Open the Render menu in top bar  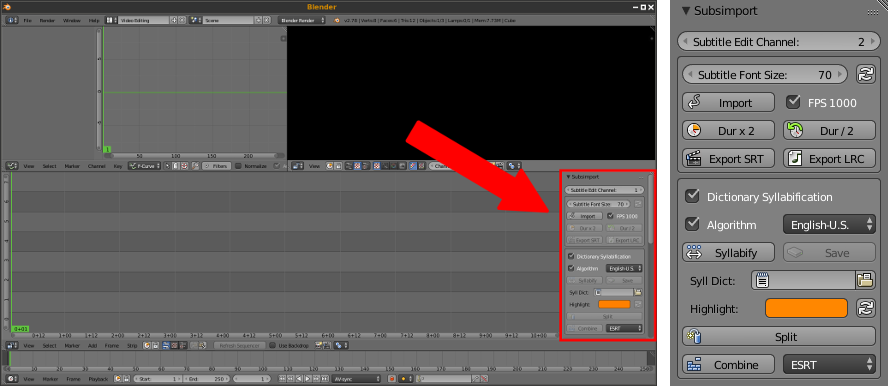[47, 20]
